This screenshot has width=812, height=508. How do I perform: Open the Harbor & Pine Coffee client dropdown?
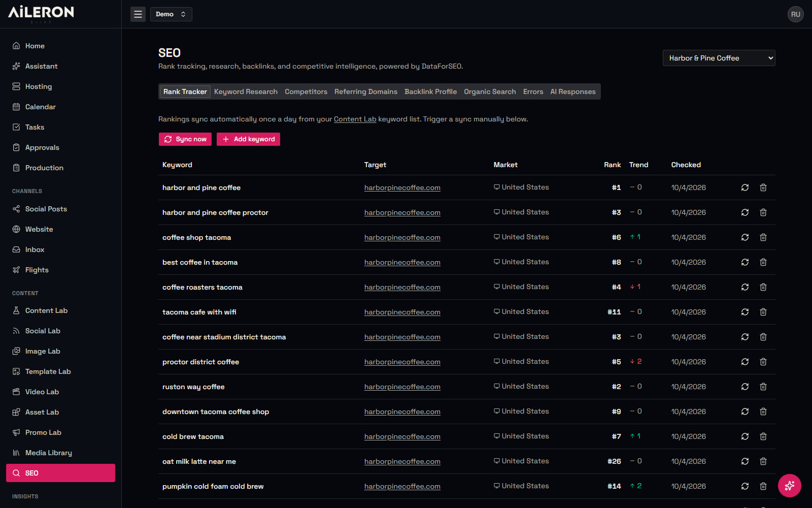719,58
